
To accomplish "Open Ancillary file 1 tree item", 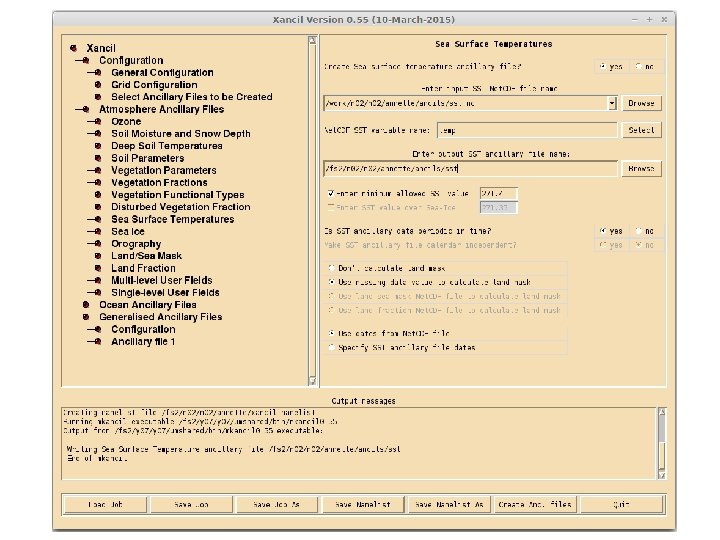I will pyautogui.click(x=143, y=342).
